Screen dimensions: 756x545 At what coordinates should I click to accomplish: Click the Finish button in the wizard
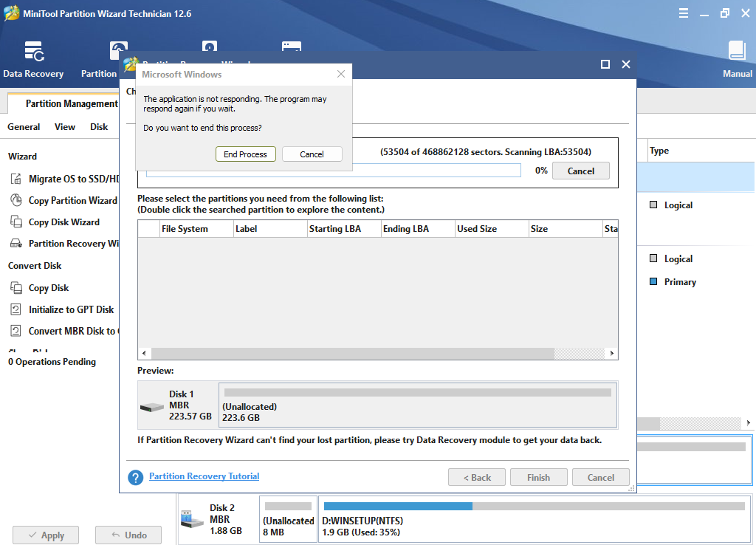(538, 478)
